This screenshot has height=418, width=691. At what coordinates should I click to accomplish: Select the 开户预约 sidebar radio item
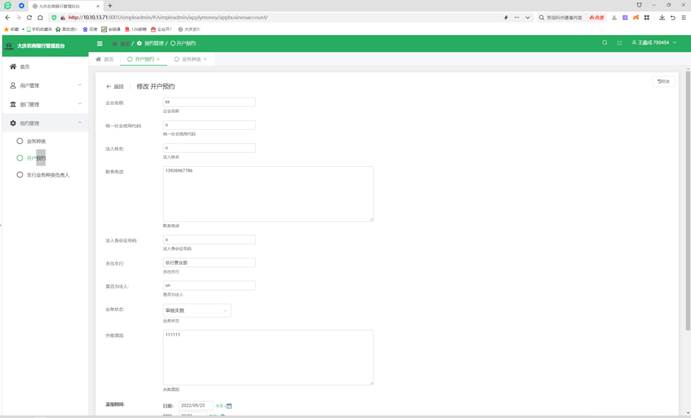[20, 158]
